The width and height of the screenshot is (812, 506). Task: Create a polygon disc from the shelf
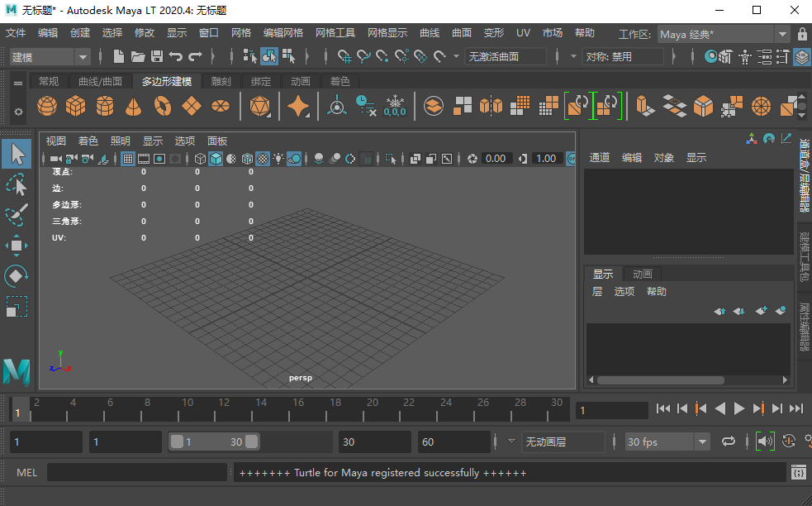click(x=221, y=106)
